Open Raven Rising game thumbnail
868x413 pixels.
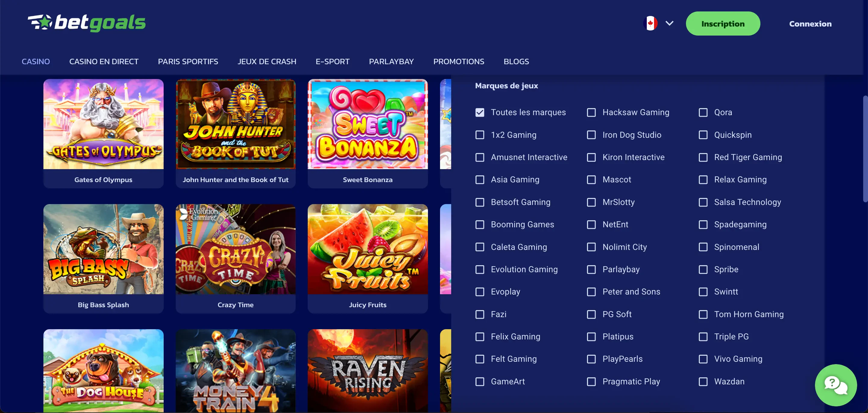[x=368, y=371]
